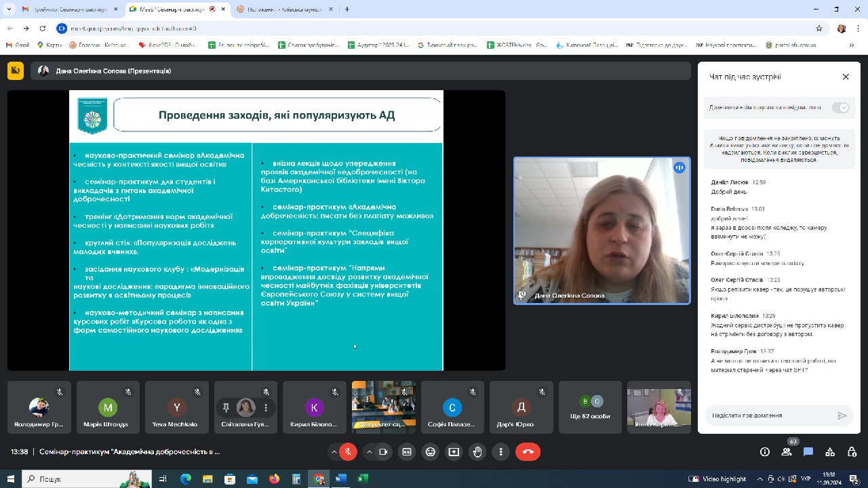Screen dimensions: 868x488
Task: Click the Windows taskbar search box
Action: tap(87, 479)
